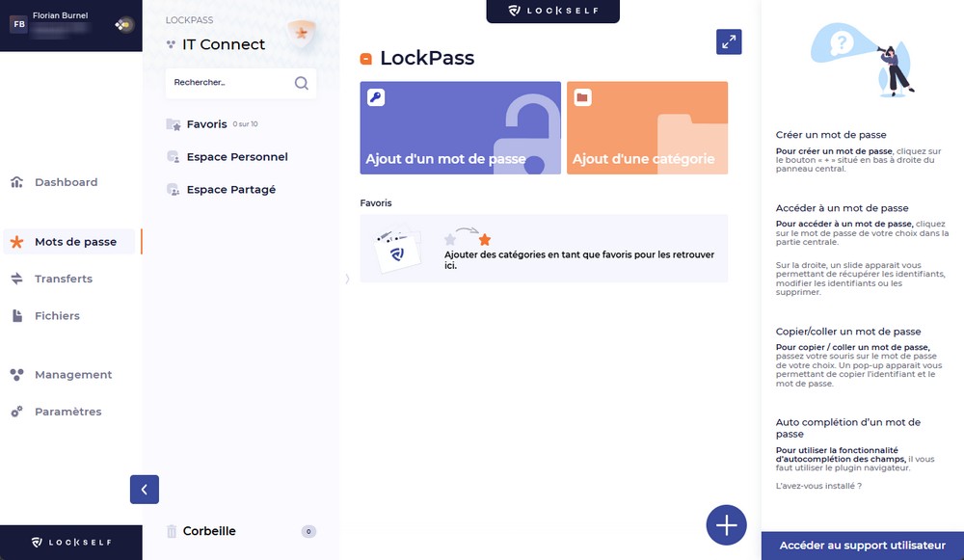Image resolution: width=964 pixels, height=560 pixels.
Task: Open the Fichiers document icon
Action: (16, 315)
